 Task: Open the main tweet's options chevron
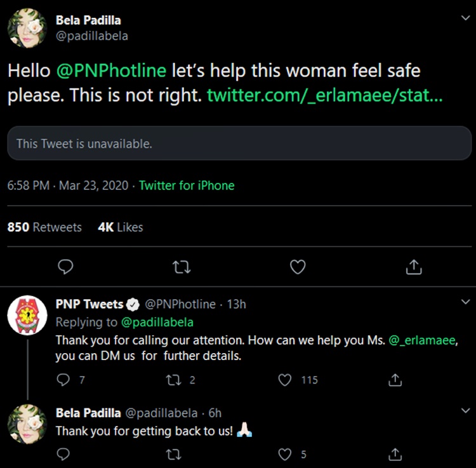(465, 18)
